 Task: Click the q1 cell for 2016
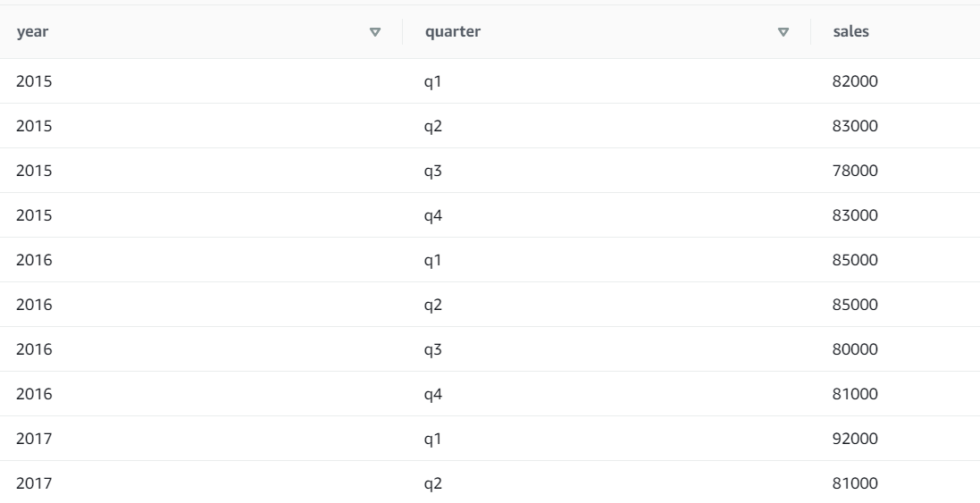coord(433,260)
